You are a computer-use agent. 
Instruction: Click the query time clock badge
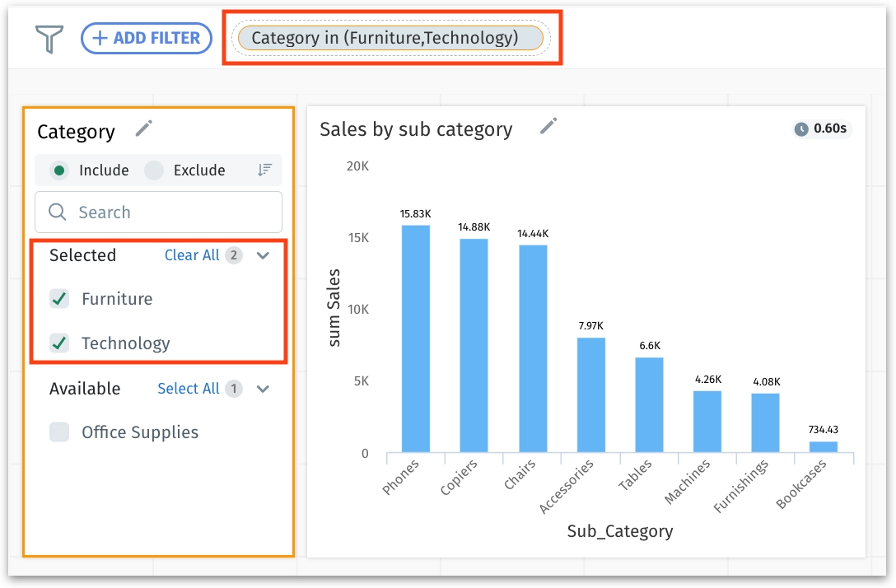coord(820,128)
